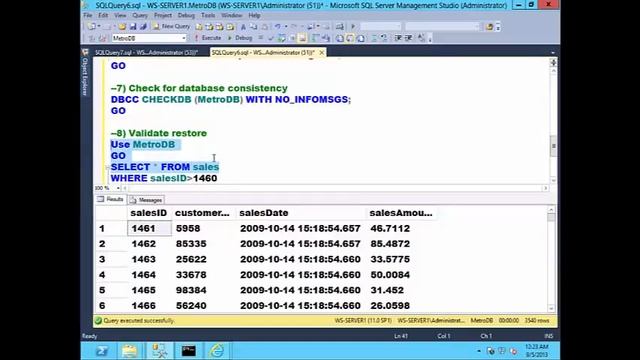Switch to the SQLQuery7.sql tab
Image resolution: width=640 pixels, height=360 pixels.
146,53
